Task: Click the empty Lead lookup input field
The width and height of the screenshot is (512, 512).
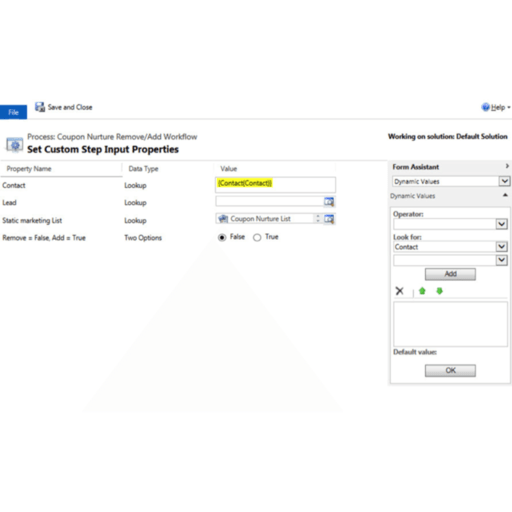Action: pos(269,201)
